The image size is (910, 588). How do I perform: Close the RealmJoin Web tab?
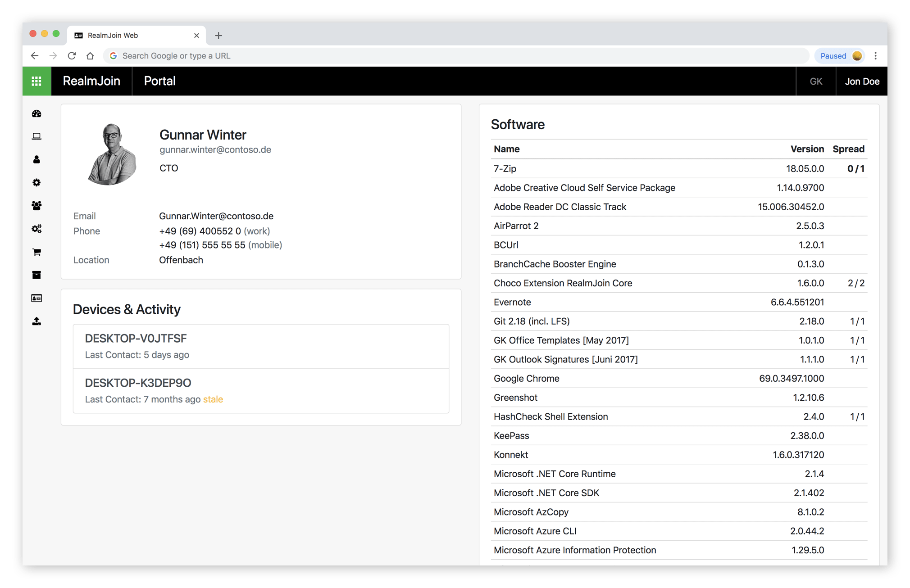[196, 35]
